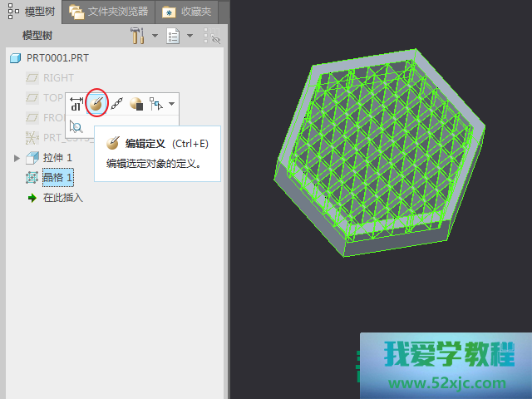The image size is (532, 399).
Task: Click the tree display list icon
Action: point(174,36)
